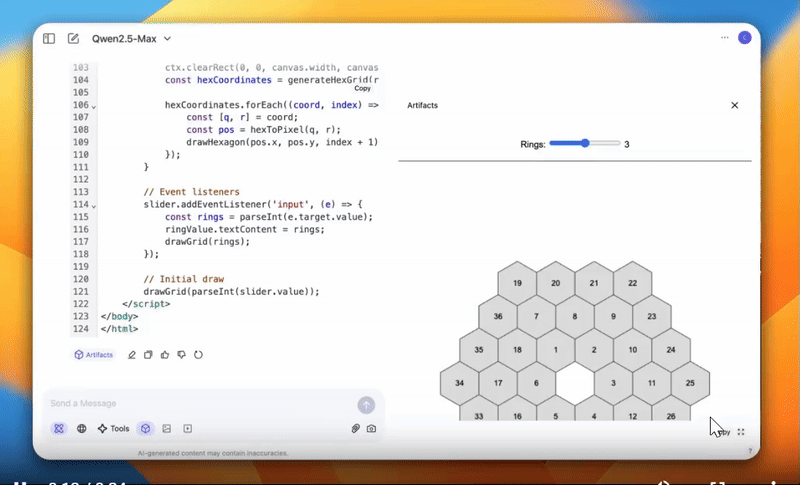
Task: Toggle the web search globe icon
Action: [x=82, y=428]
